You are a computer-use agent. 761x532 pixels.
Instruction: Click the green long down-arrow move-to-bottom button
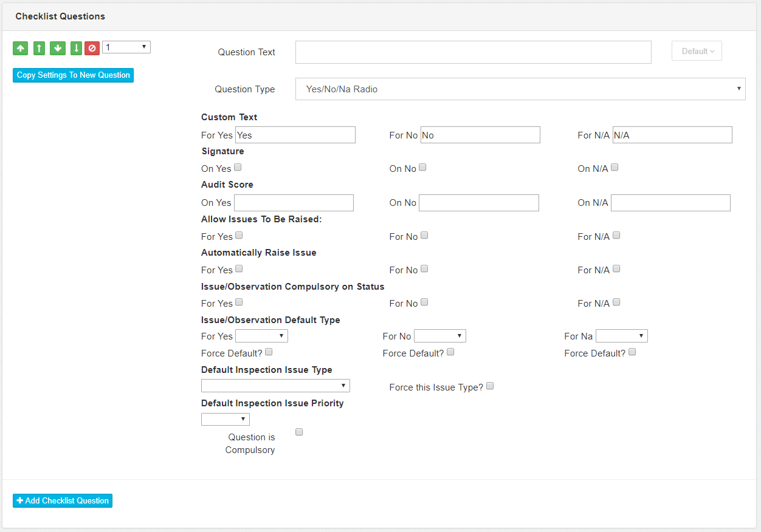76,48
